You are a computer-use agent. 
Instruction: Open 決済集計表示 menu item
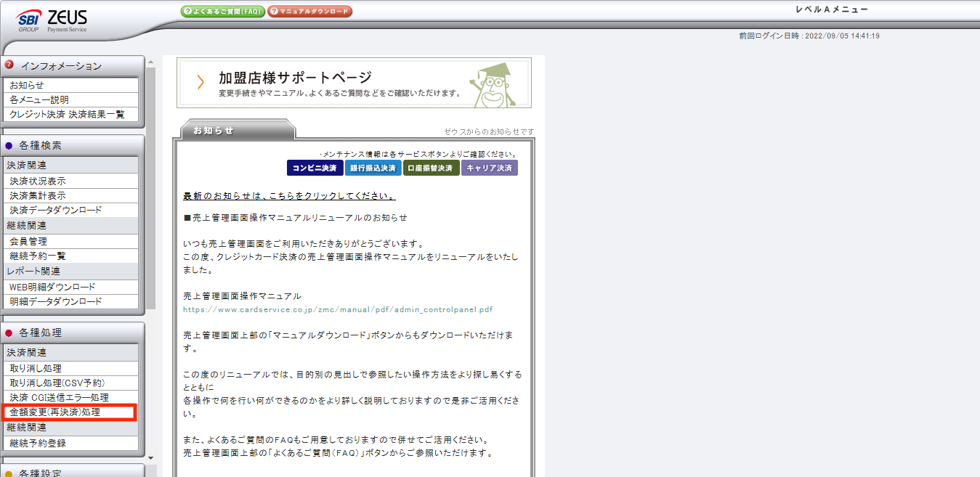(70, 195)
